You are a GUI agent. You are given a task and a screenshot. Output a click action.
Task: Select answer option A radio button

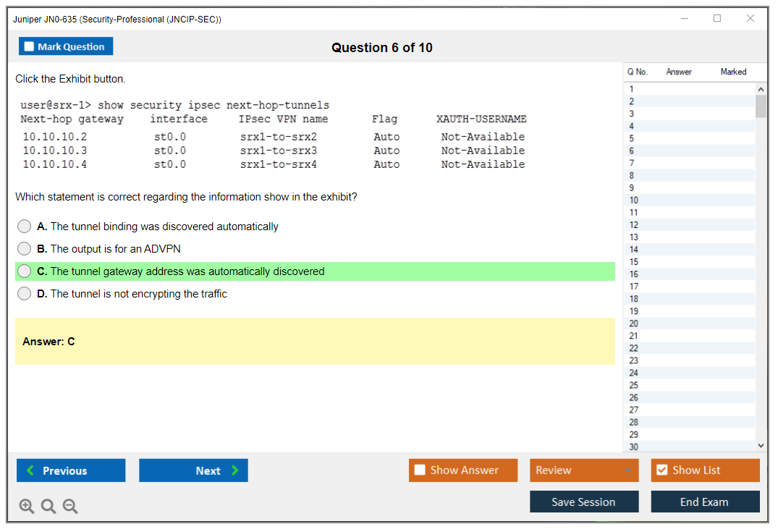[25, 227]
